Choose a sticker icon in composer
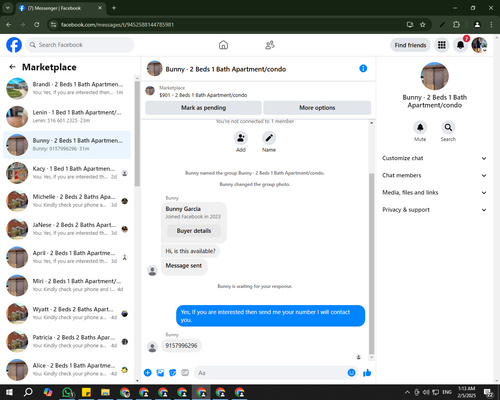 coord(173,373)
